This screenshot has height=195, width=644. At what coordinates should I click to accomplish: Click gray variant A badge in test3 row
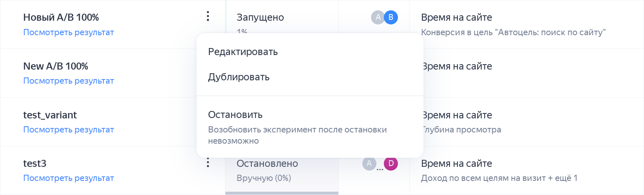[369, 164]
